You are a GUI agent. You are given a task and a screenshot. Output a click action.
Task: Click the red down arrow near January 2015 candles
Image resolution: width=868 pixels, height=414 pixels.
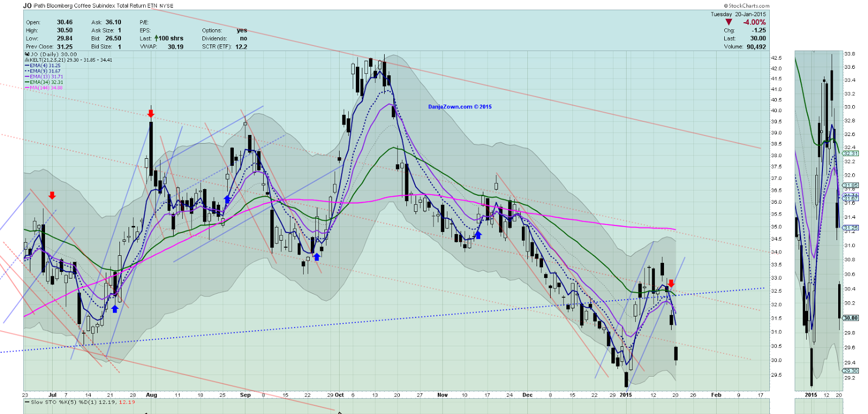(671, 283)
